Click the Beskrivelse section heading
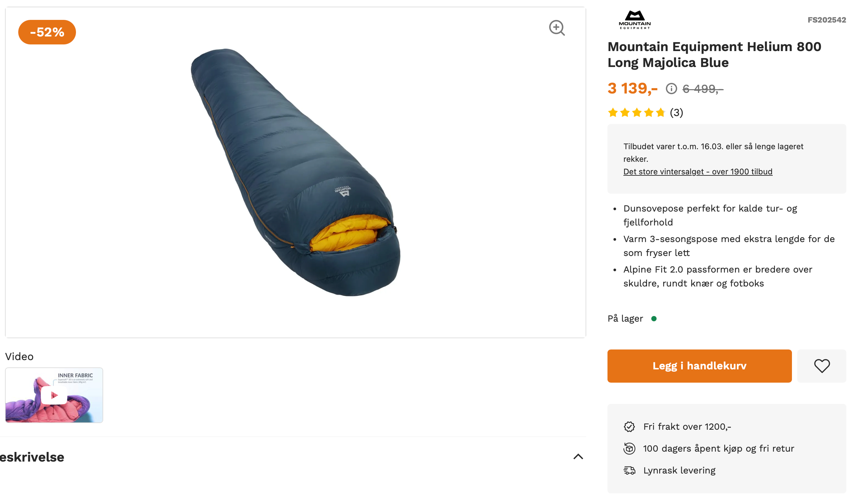This screenshot has height=504, width=852. [x=32, y=457]
